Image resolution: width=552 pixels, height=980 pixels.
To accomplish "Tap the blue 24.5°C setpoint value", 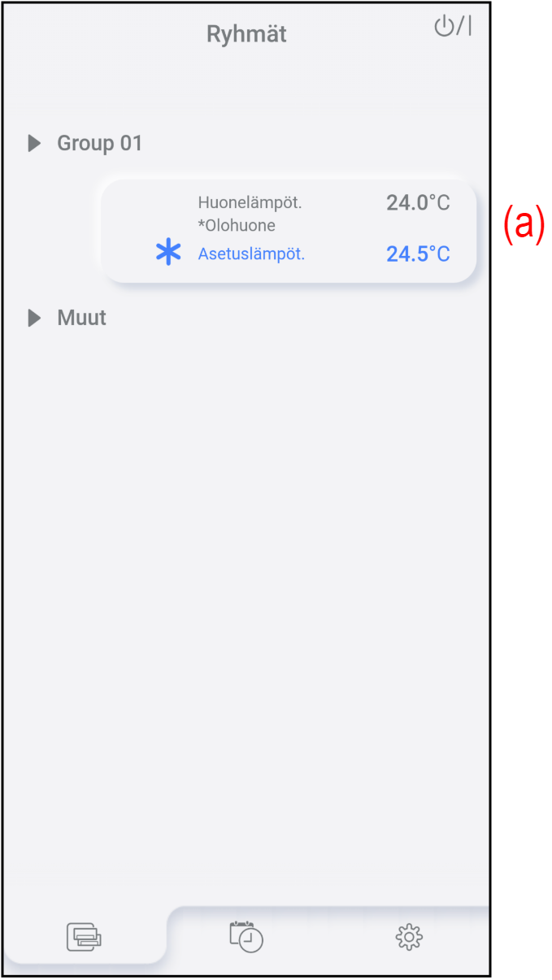I will pos(418,254).
